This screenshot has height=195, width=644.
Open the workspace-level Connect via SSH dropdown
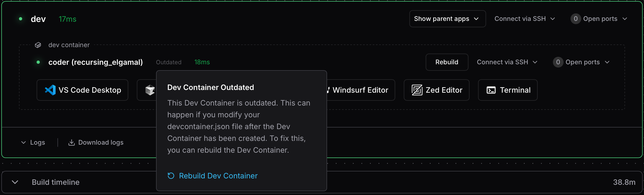pos(525,19)
